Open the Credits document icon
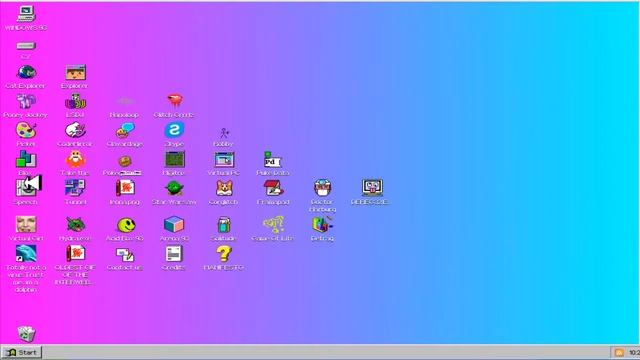The height and width of the screenshot is (360, 640). click(x=175, y=253)
